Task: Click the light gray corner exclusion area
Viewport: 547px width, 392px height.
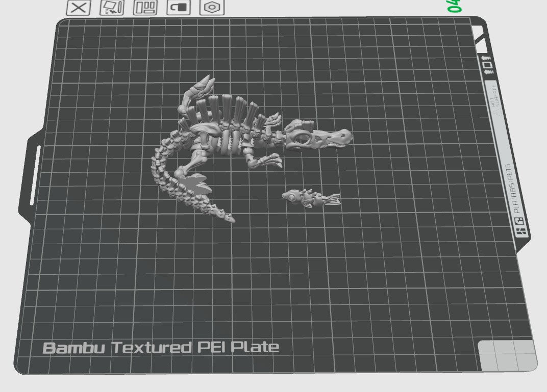Action: (x=506, y=355)
